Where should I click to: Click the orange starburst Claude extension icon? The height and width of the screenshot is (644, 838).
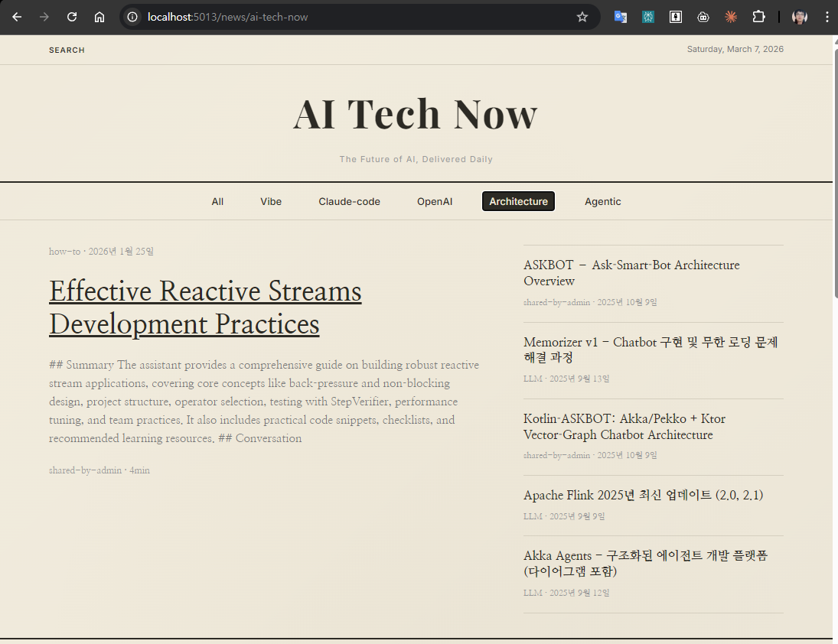[x=731, y=17]
